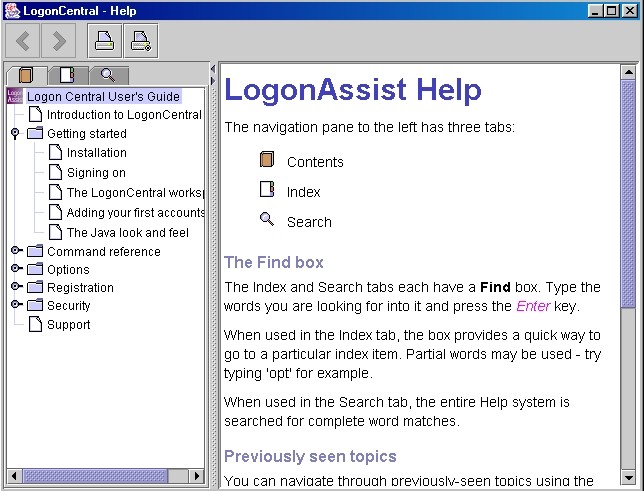644x491 pixels.
Task: Click The LogonCentral workspace page icon
Action: (55, 192)
